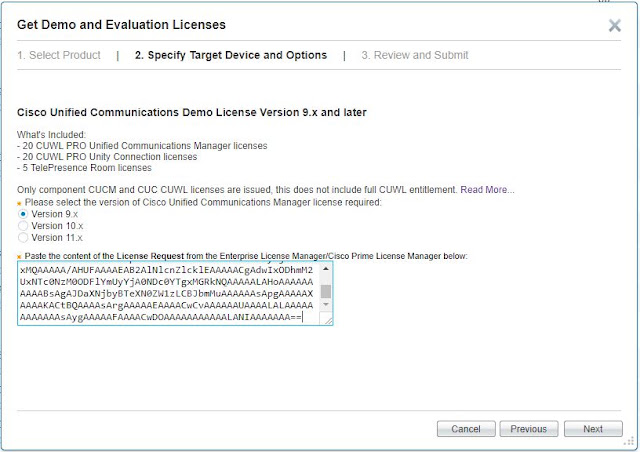Click the Cancel button

[466, 429]
